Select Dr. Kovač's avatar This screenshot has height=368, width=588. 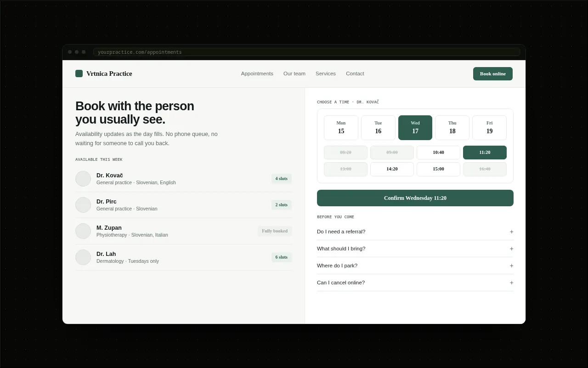(83, 179)
